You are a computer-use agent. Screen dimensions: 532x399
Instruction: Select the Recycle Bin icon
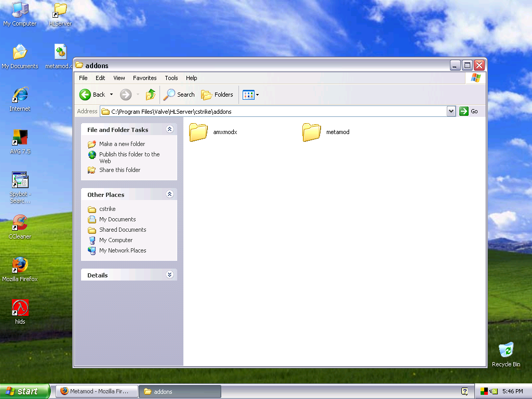pyautogui.click(x=506, y=354)
